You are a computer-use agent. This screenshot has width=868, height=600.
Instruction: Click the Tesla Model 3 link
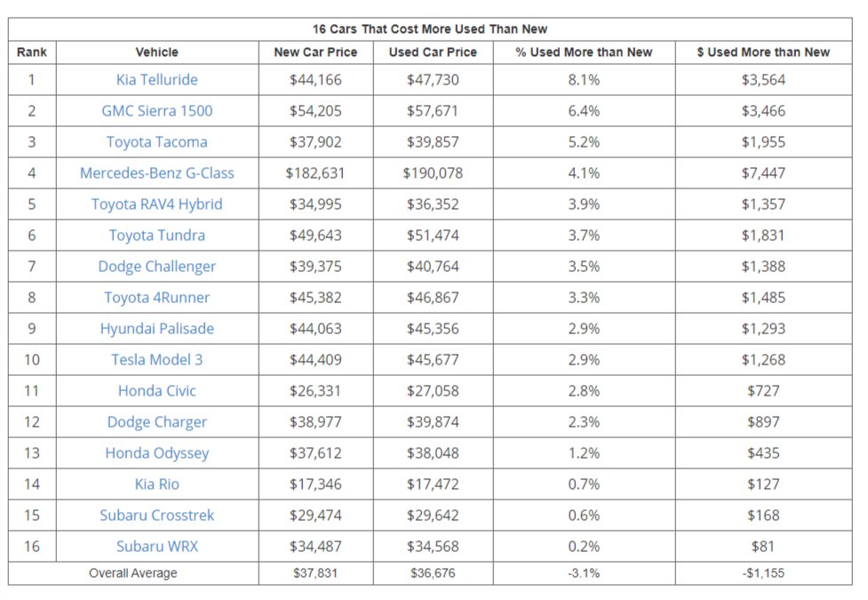[x=157, y=360]
